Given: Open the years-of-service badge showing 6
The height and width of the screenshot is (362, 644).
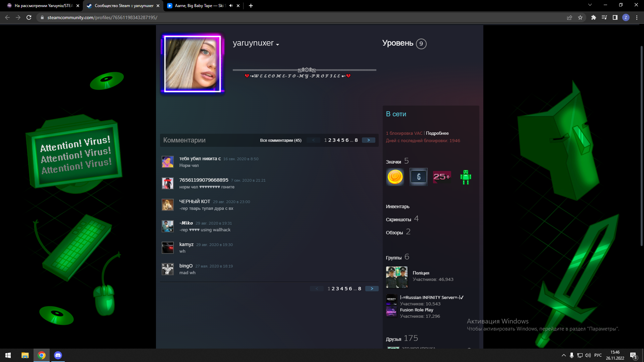Looking at the screenshot, I should click(x=418, y=177).
